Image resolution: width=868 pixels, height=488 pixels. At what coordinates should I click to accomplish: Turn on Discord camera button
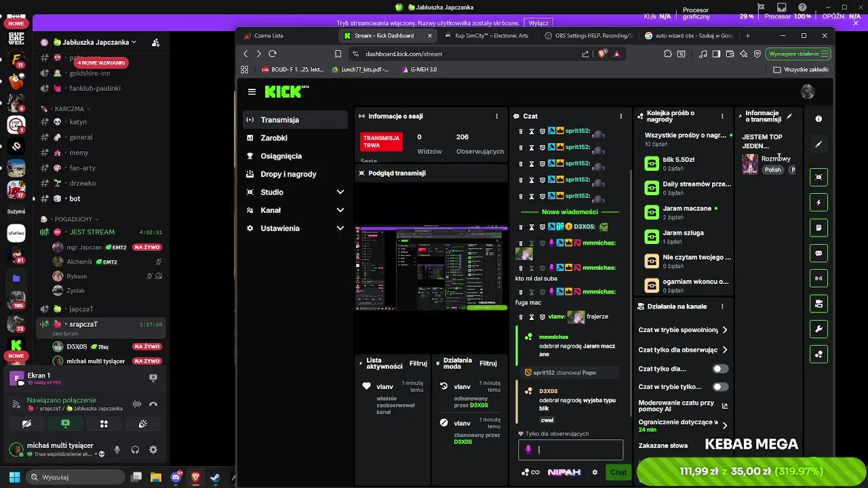click(x=26, y=424)
